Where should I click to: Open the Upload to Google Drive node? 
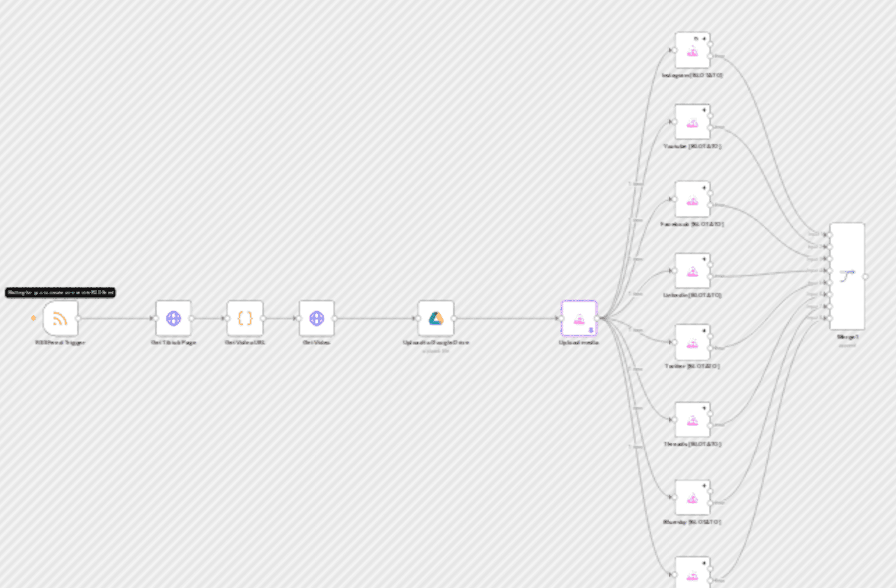tap(436, 318)
